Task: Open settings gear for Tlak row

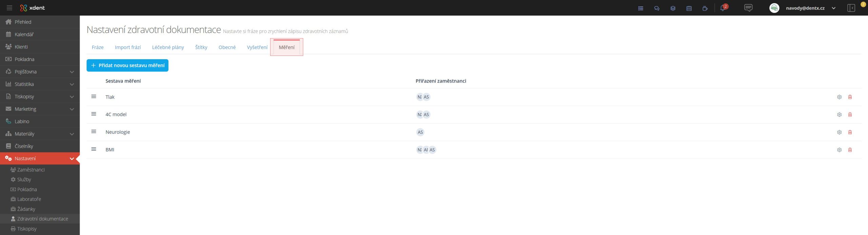Action: [x=839, y=97]
